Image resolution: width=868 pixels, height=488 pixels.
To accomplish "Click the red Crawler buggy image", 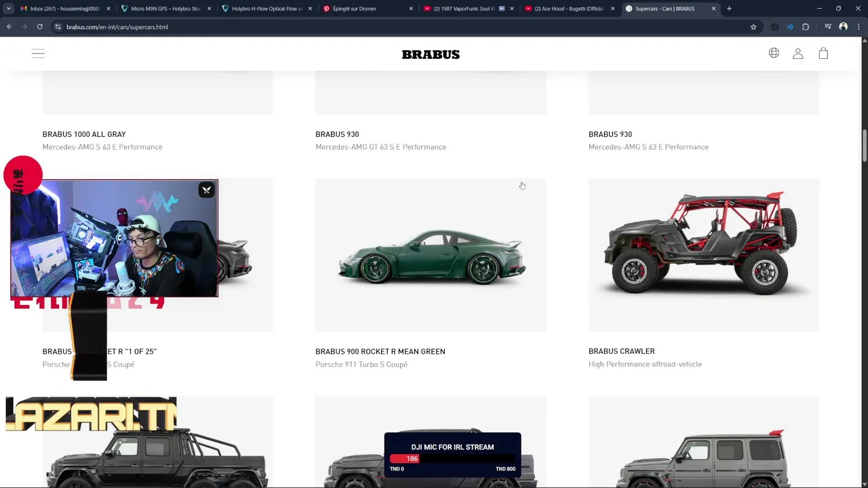I will [704, 256].
